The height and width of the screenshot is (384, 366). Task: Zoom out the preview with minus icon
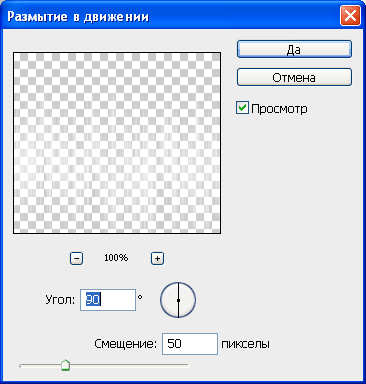tap(76, 258)
